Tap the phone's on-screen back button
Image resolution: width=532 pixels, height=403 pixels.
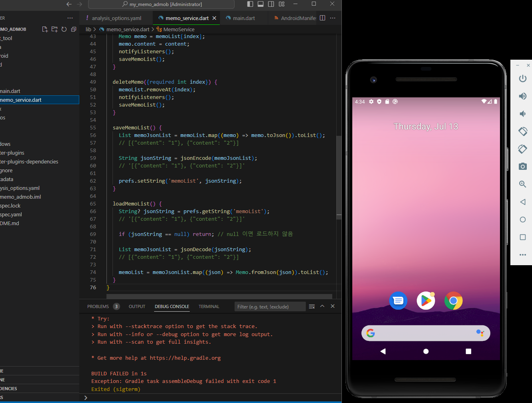pyautogui.click(x=383, y=351)
